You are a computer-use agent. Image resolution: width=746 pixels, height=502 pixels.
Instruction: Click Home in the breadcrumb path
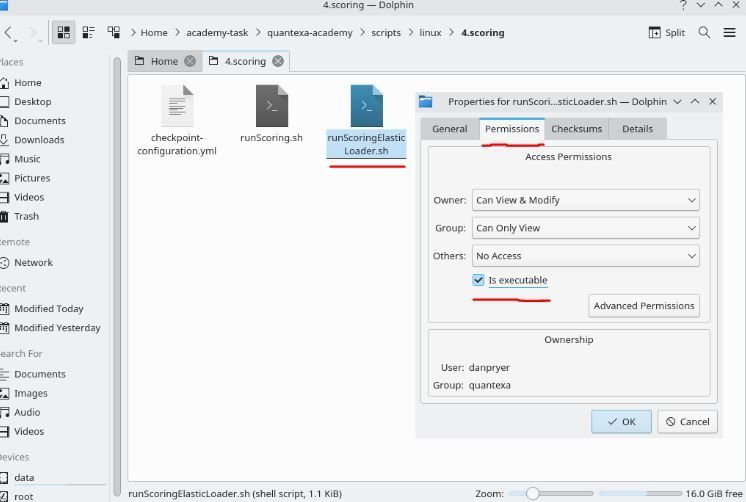(154, 32)
